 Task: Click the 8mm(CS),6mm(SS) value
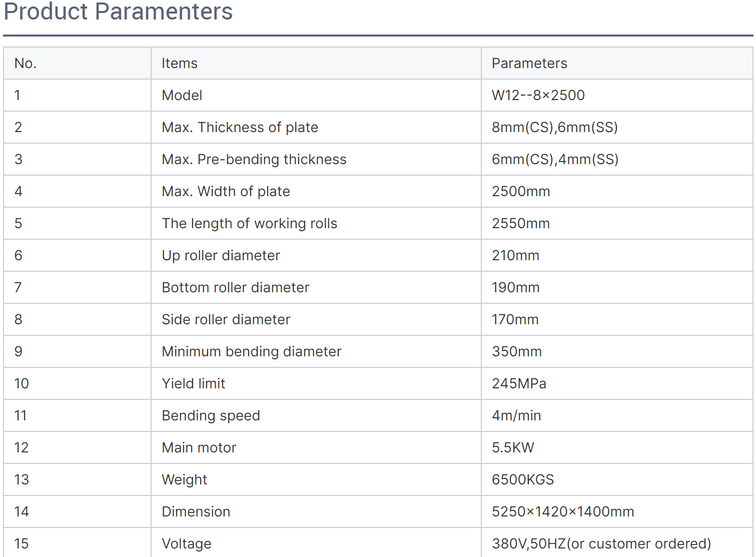554,127
